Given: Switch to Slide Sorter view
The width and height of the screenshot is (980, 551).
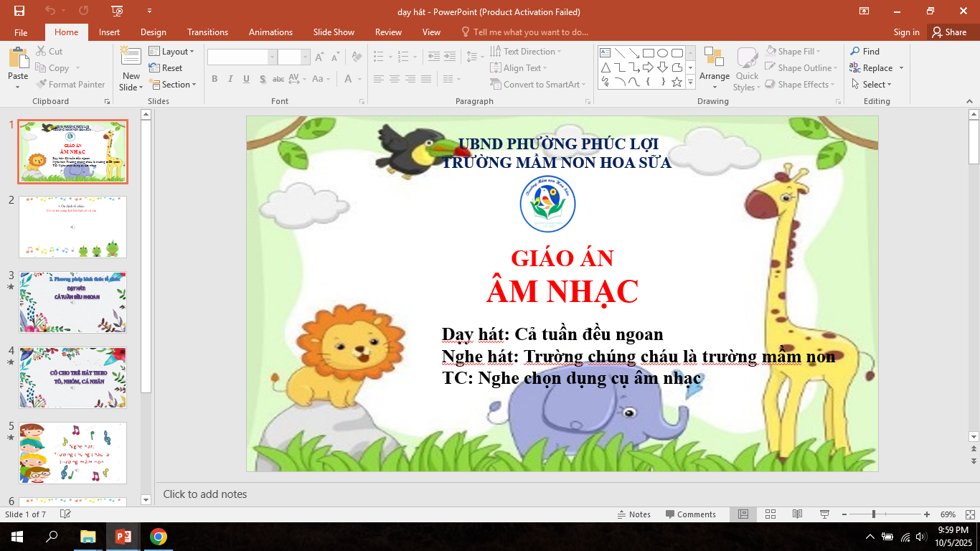Looking at the screenshot, I should [x=771, y=514].
